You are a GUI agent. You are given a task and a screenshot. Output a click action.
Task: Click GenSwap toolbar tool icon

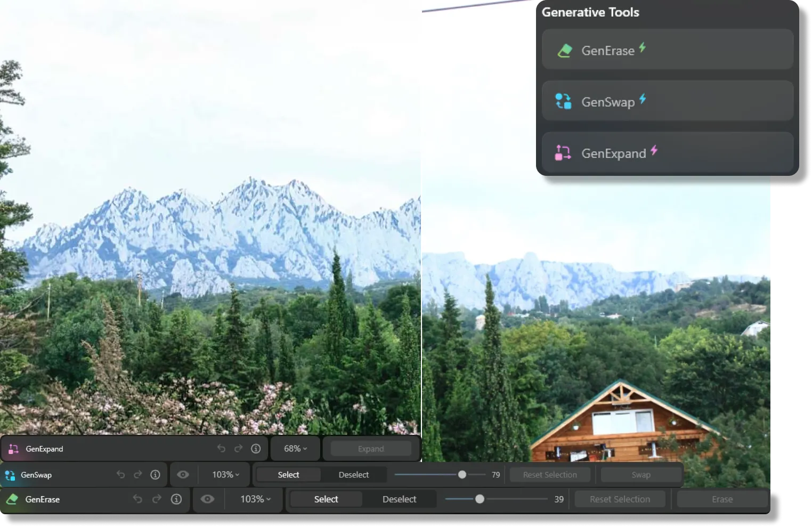[10, 475]
